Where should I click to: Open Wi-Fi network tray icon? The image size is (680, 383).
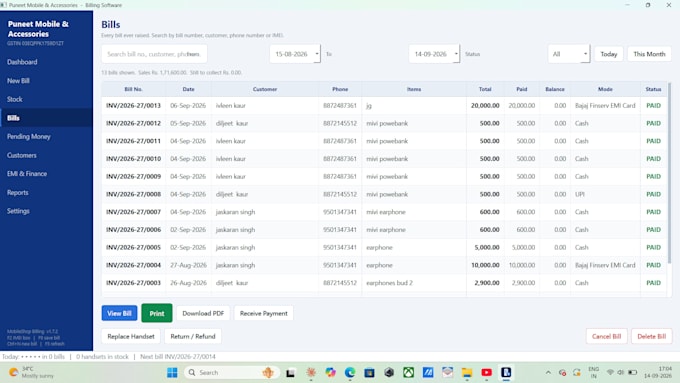[x=610, y=373]
